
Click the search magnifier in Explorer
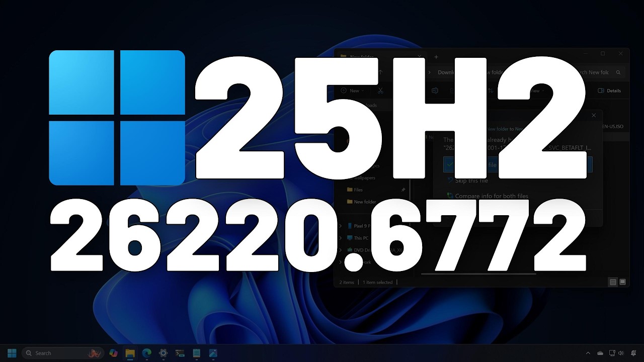tap(618, 72)
